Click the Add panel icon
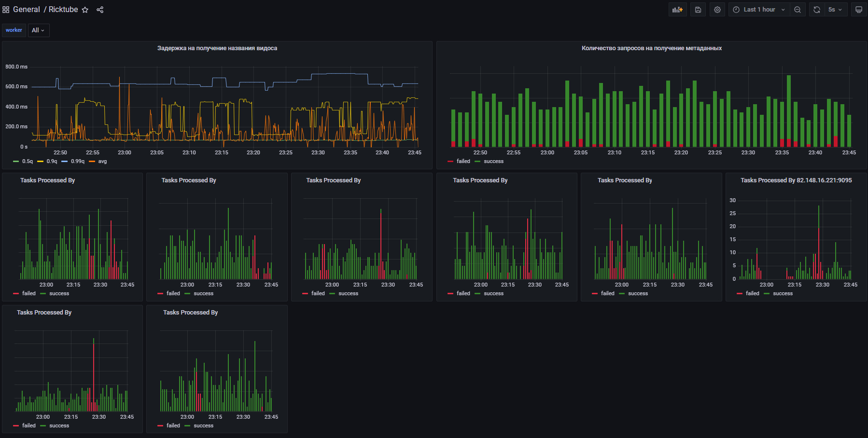 tap(677, 10)
